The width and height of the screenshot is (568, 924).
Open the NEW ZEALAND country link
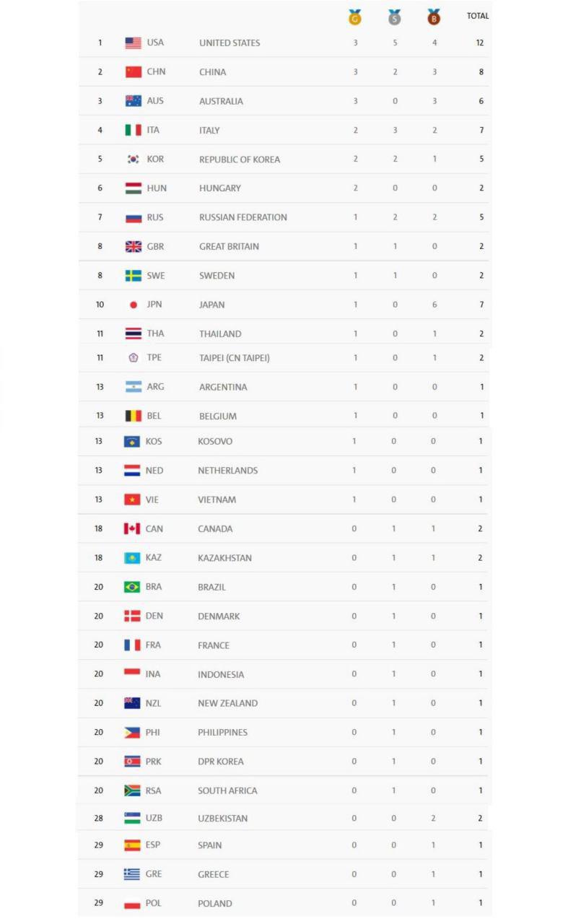pyautogui.click(x=227, y=703)
